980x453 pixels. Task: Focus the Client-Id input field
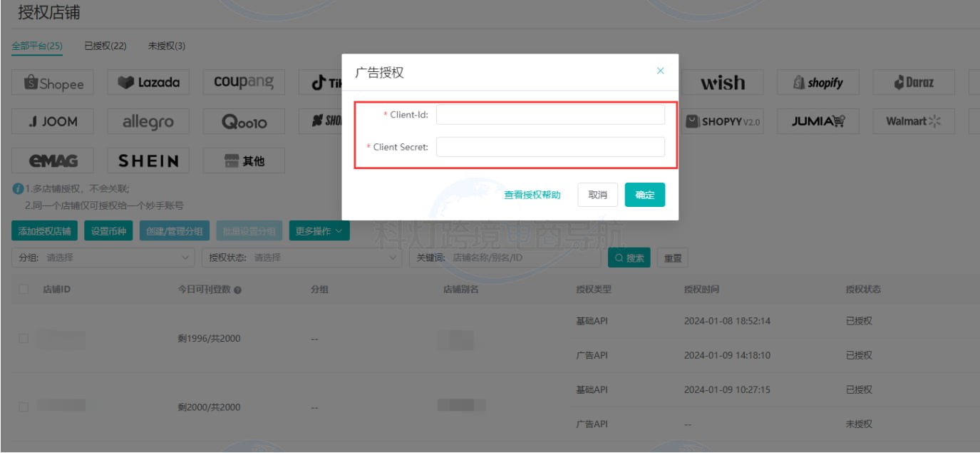550,115
